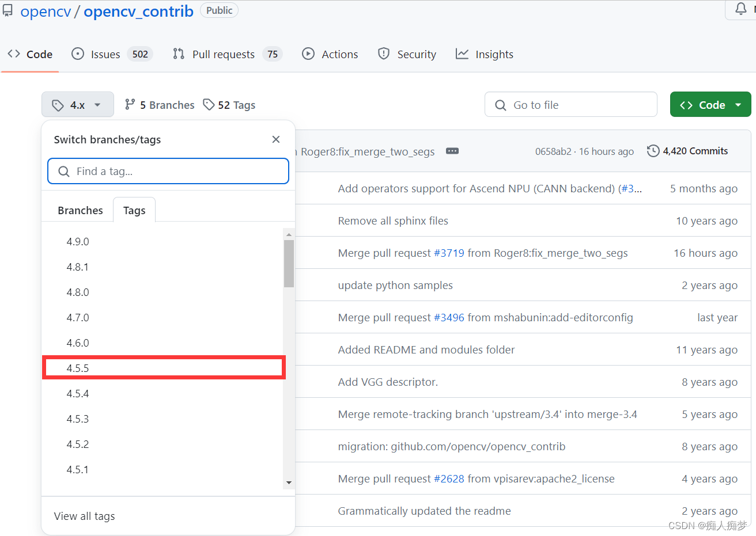Image resolution: width=756 pixels, height=536 pixels.
Task: Click the Security shield icon
Action: click(384, 54)
